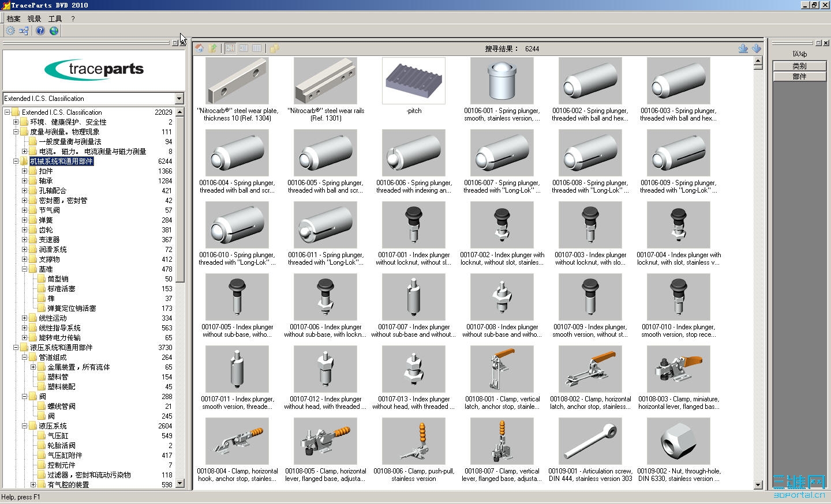Click the down arrow of the results scrollbar
This screenshot has width=831, height=504.
pyautogui.click(x=758, y=486)
